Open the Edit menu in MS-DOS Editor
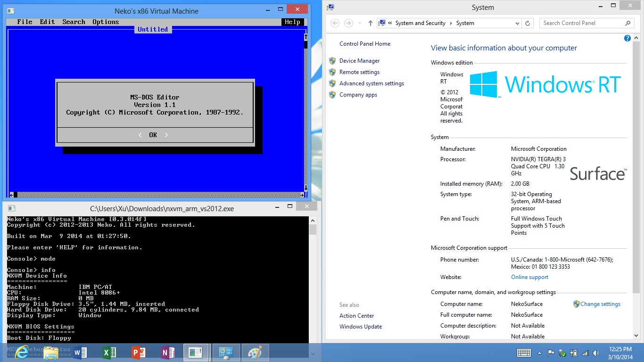The image size is (644, 362). pos(47,22)
